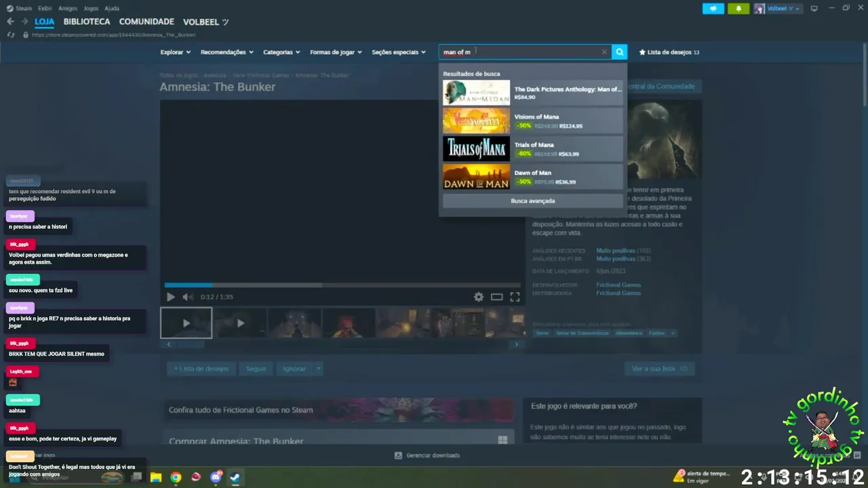868x488 pixels.
Task: Click the blue search magnifier button
Action: pyautogui.click(x=619, y=52)
